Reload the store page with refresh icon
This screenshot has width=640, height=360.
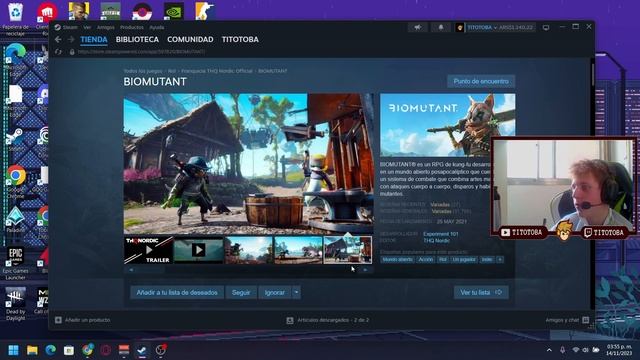58,52
